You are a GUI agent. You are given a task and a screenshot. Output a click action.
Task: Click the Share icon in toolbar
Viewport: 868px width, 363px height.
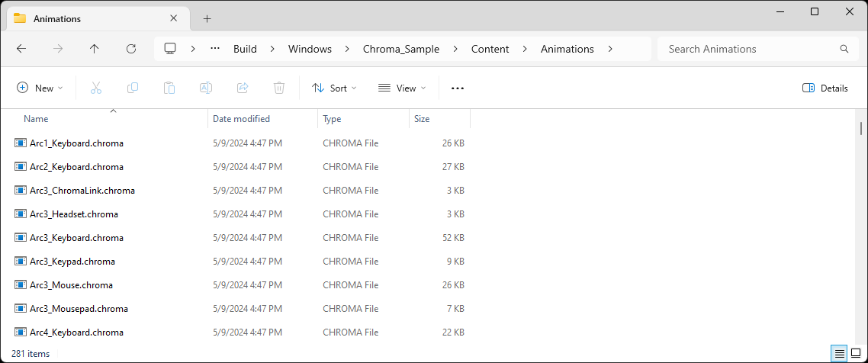[x=243, y=88]
